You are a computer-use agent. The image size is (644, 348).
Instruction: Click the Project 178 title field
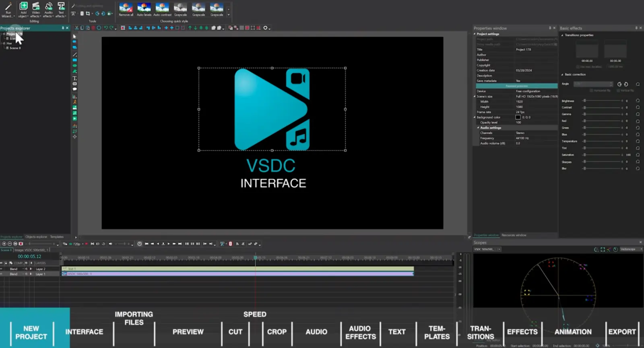536,50
